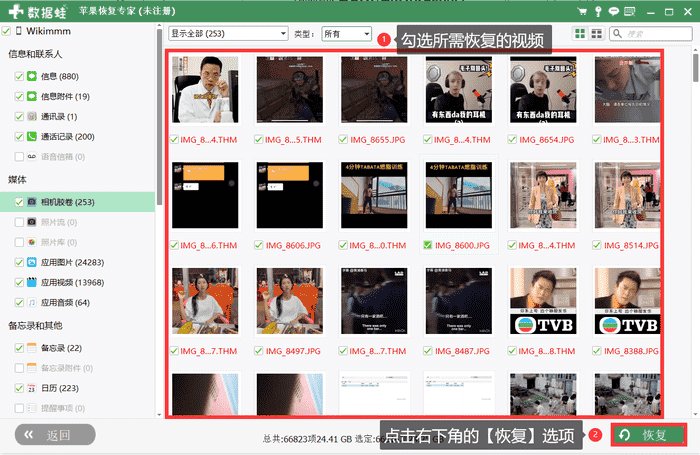Click the 数据蛙 app logo
The height and width of the screenshot is (455, 700).
coord(38,12)
